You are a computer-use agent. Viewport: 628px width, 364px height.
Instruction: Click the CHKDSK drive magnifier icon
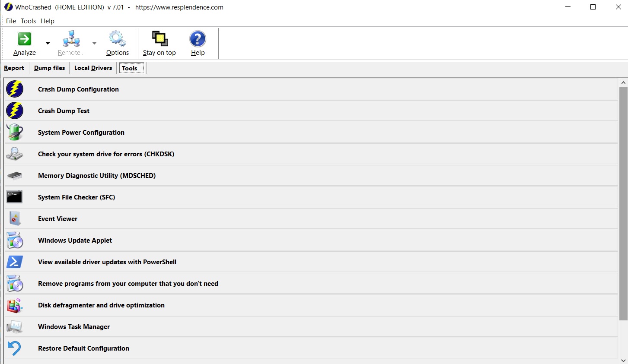(15, 154)
